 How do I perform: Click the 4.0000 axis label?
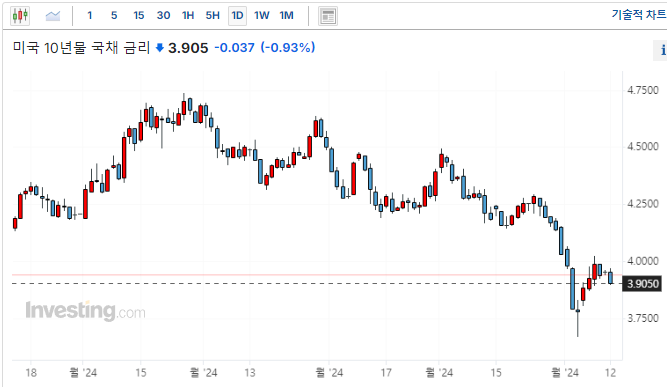643,261
